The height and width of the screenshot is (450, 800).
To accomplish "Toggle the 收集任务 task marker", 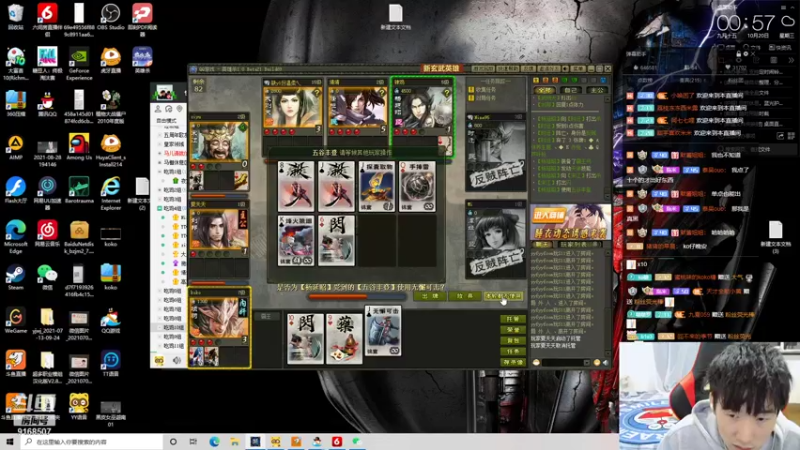I will [471, 90].
